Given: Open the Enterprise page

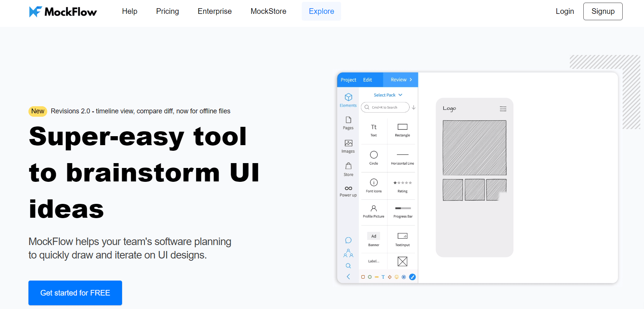Looking at the screenshot, I should pyautogui.click(x=215, y=11).
